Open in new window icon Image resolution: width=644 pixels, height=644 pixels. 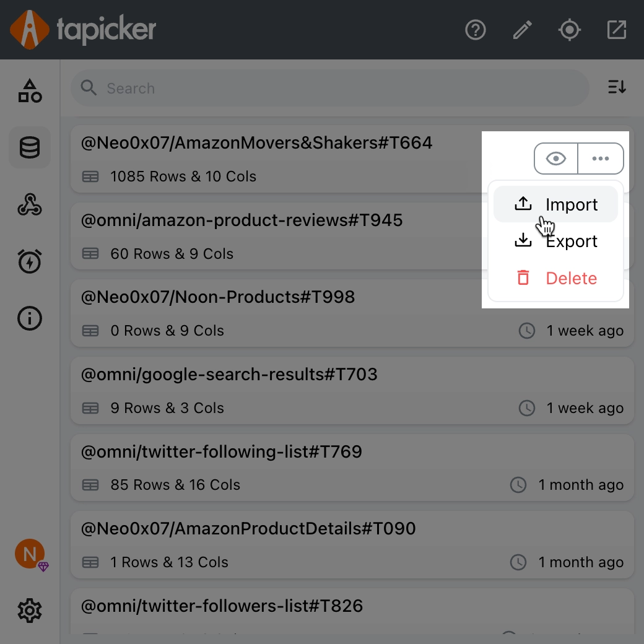pos(617,30)
